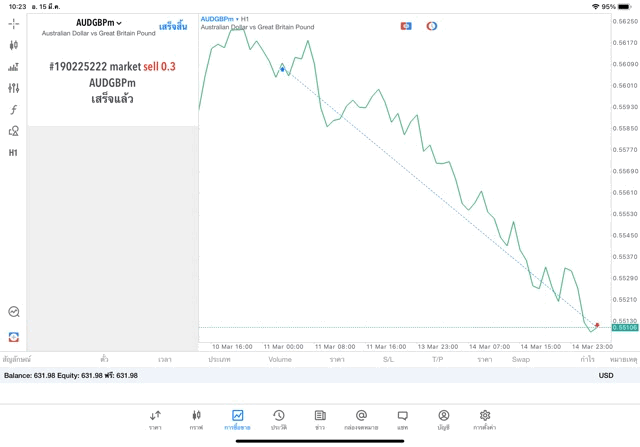Open the indicators function icon
This screenshot has height=447, width=640.
tap(13, 110)
